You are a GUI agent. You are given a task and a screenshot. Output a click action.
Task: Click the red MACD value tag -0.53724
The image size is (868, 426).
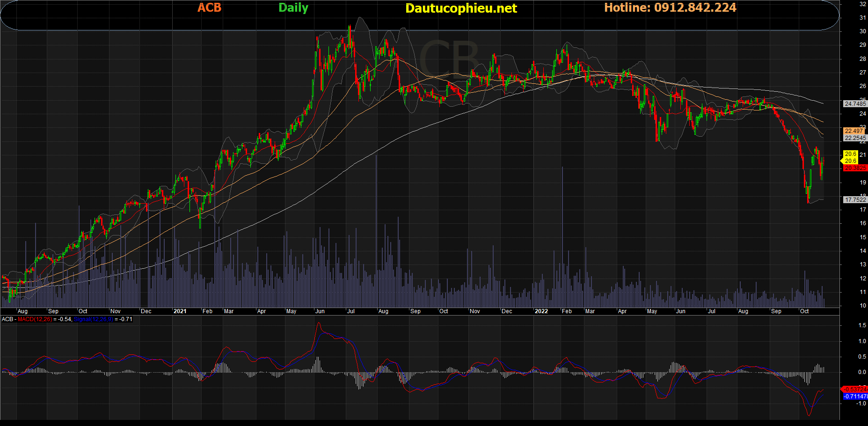[x=855, y=389]
